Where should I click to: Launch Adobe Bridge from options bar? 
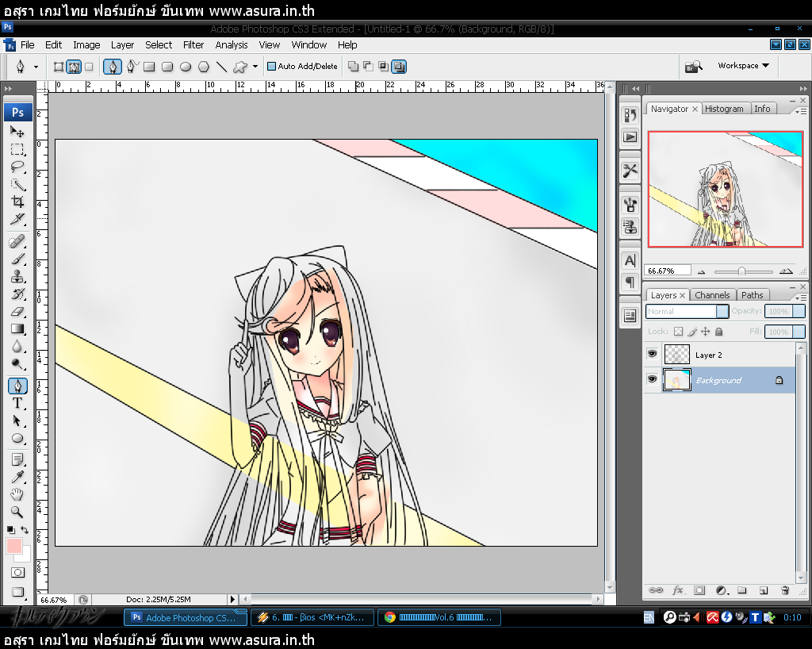tap(694, 67)
